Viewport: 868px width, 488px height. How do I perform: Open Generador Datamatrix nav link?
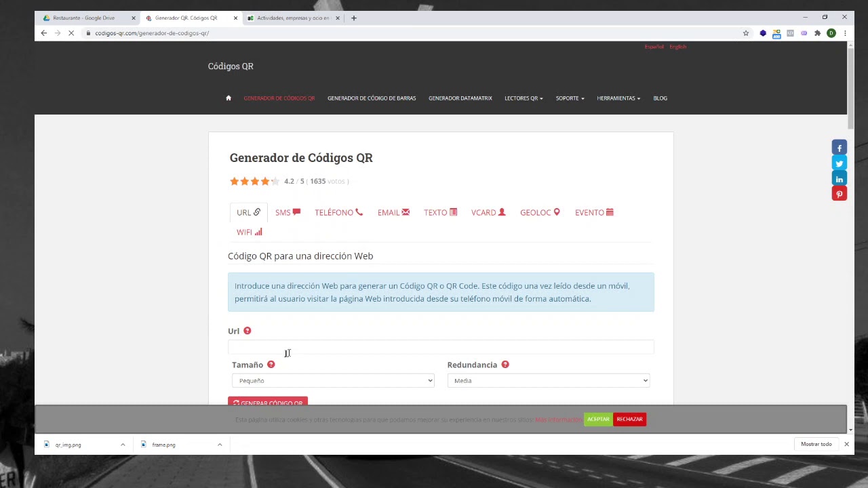pyautogui.click(x=460, y=98)
